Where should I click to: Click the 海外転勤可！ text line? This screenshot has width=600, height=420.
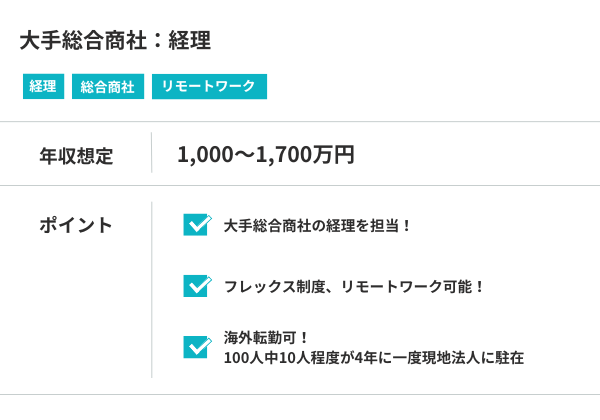tap(267, 337)
